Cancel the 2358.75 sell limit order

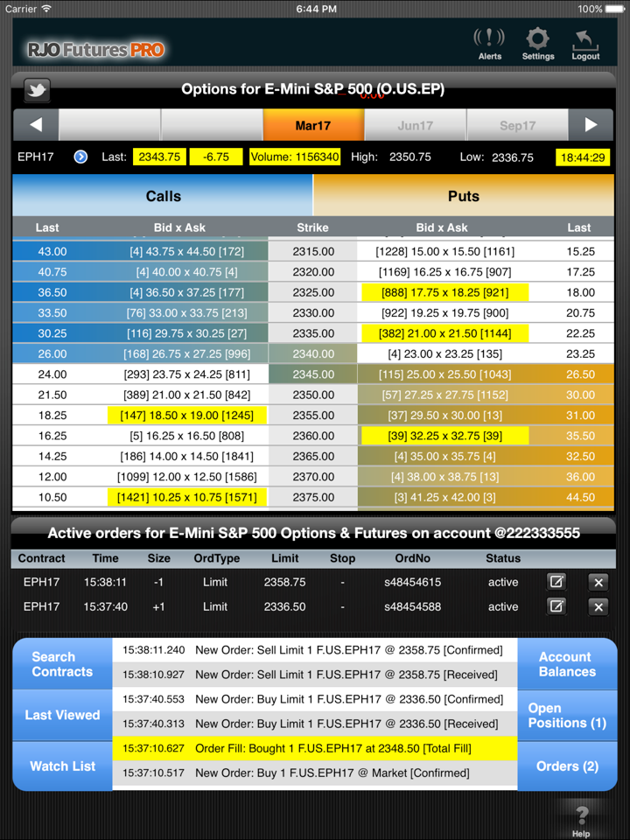coord(598,582)
